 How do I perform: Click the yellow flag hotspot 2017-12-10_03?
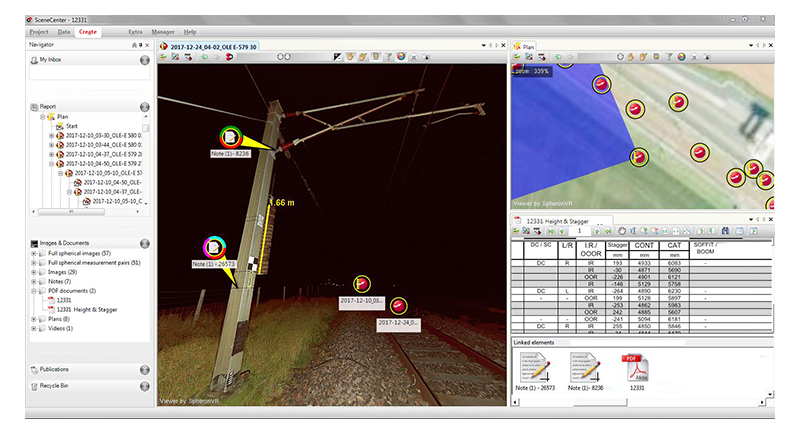click(361, 284)
